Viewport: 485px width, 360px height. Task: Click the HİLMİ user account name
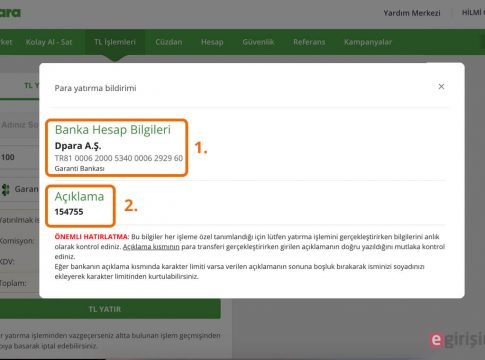(x=473, y=13)
